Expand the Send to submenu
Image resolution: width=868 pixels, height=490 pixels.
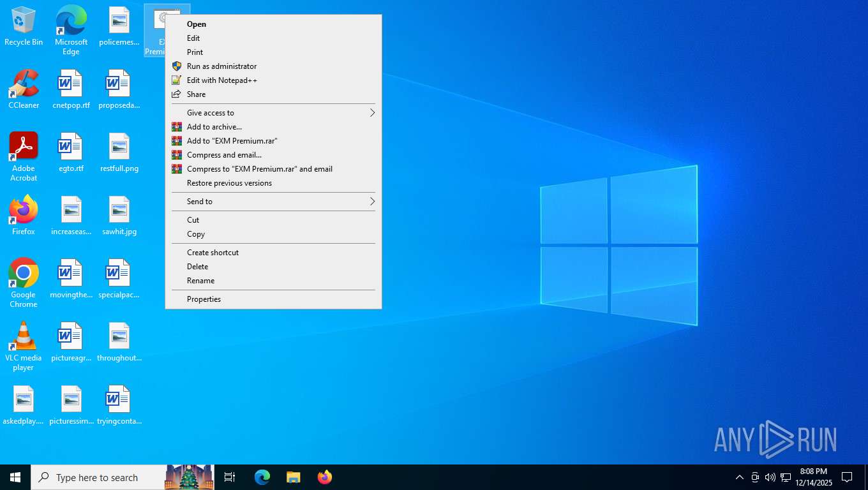click(273, 202)
